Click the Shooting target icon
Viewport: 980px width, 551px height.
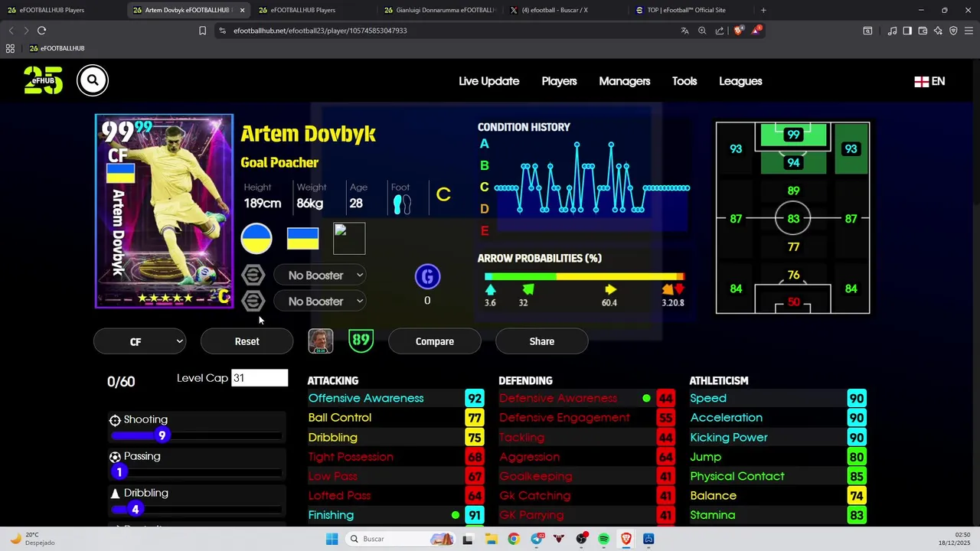(x=115, y=420)
